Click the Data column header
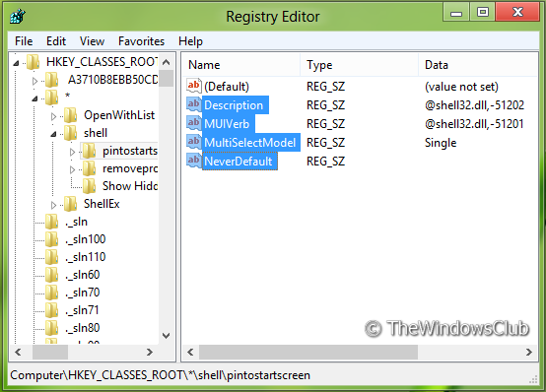Viewport: 546px width, 392px height. [478, 65]
